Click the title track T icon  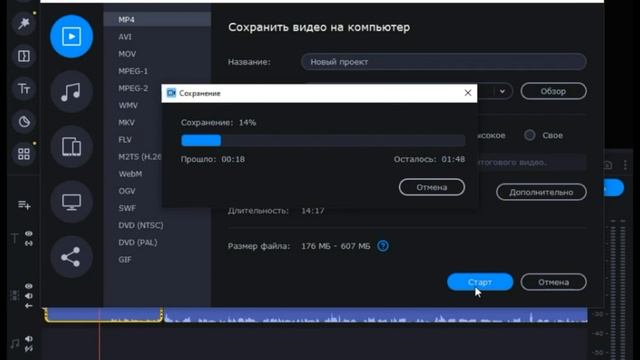(15, 238)
